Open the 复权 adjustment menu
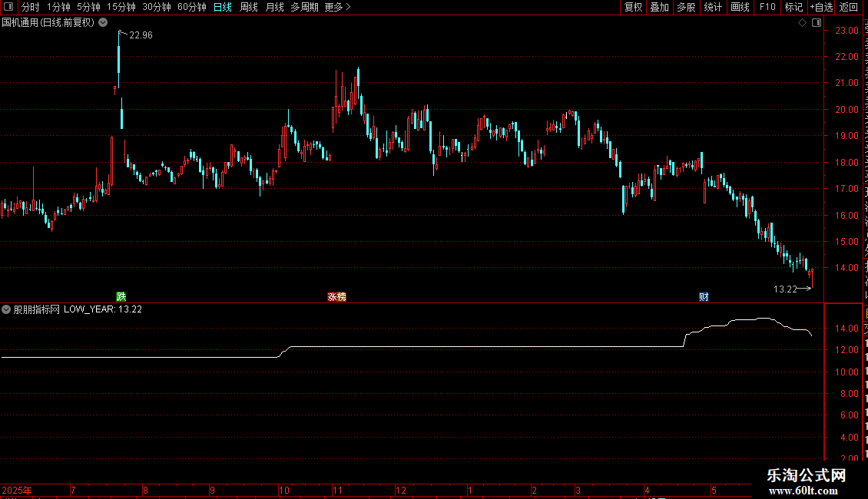The image size is (868, 499). tap(633, 7)
